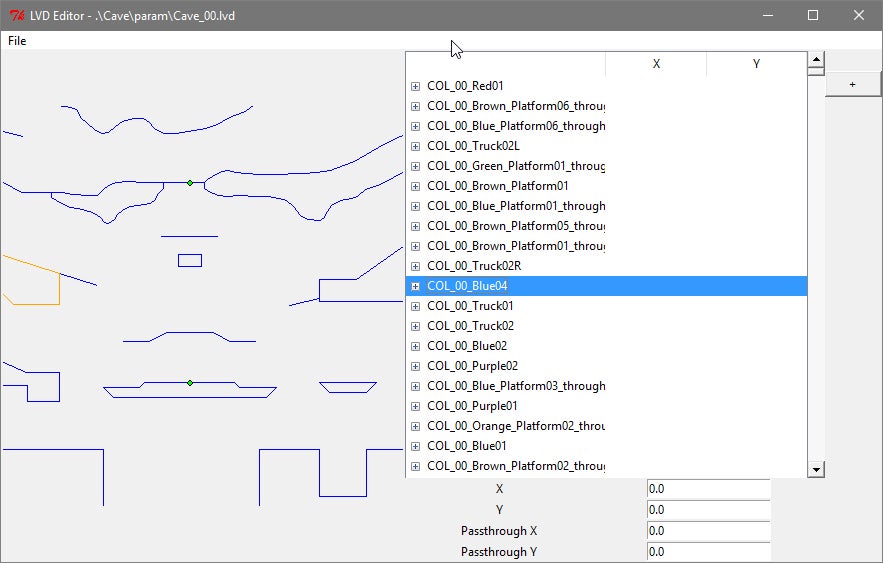The image size is (883, 563).
Task: Click the X column header
Action: coord(656,64)
